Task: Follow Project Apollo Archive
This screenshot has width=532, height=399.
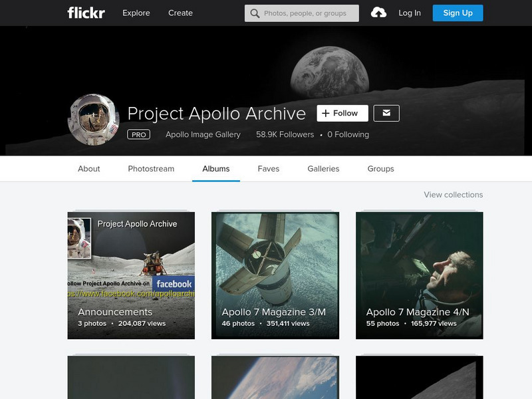Action: 342,113
